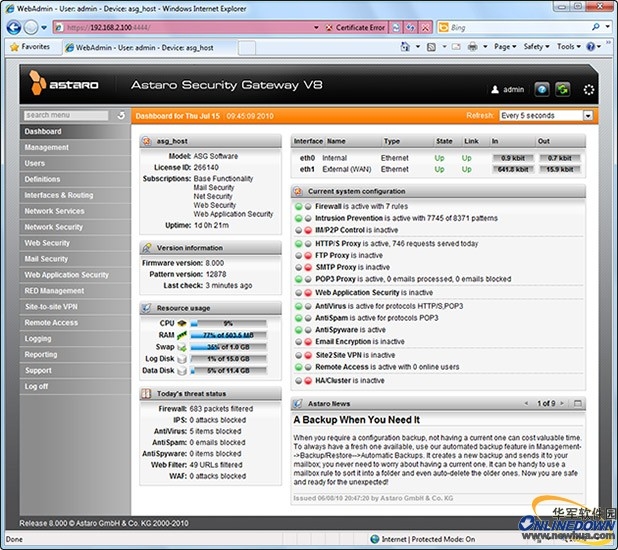Toggle the Web Application Security status light
Viewport: 618px width, 550px height.
(x=303, y=293)
